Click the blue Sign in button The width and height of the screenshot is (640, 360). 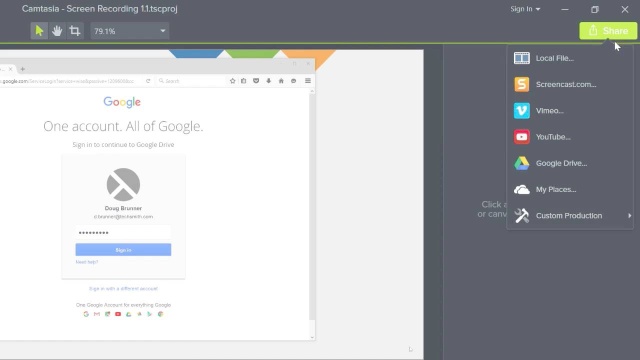(123, 250)
